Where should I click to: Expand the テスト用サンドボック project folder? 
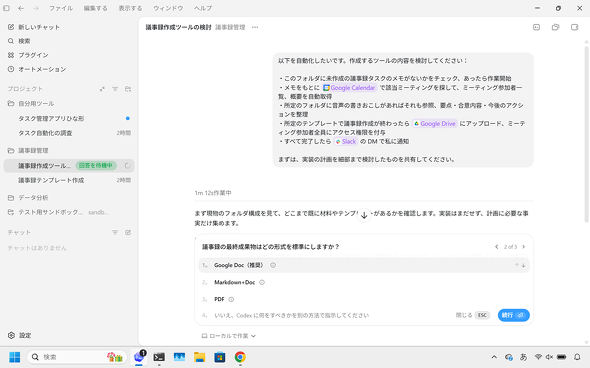click(x=58, y=212)
